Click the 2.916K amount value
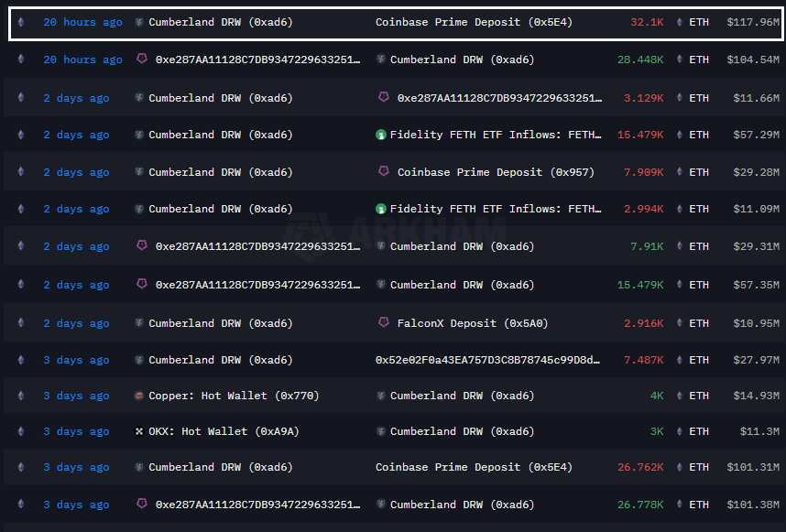The image size is (786, 532). (644, 323)
